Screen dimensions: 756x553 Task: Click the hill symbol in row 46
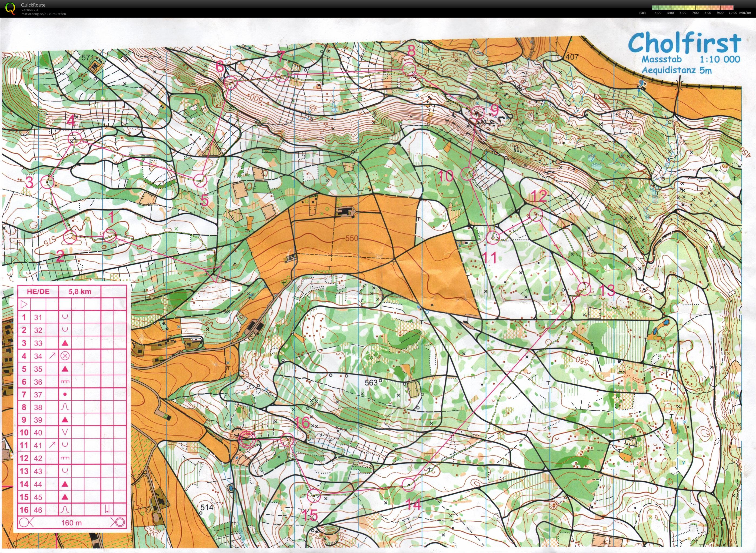pyautogui.click(x=65, y=509)
